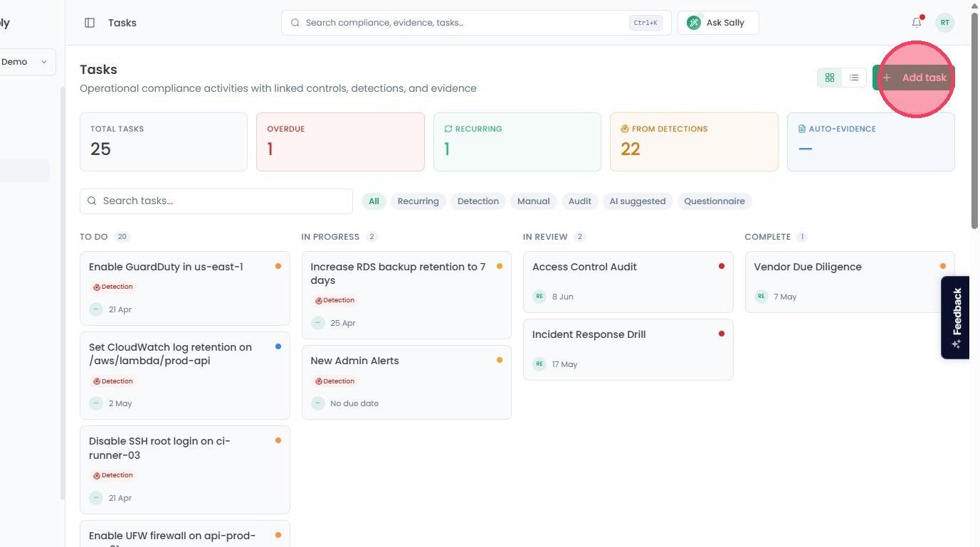The image size is (980, 547).
Task: Open the Set CloudWatch log retention task
Action: click(185, 376)
